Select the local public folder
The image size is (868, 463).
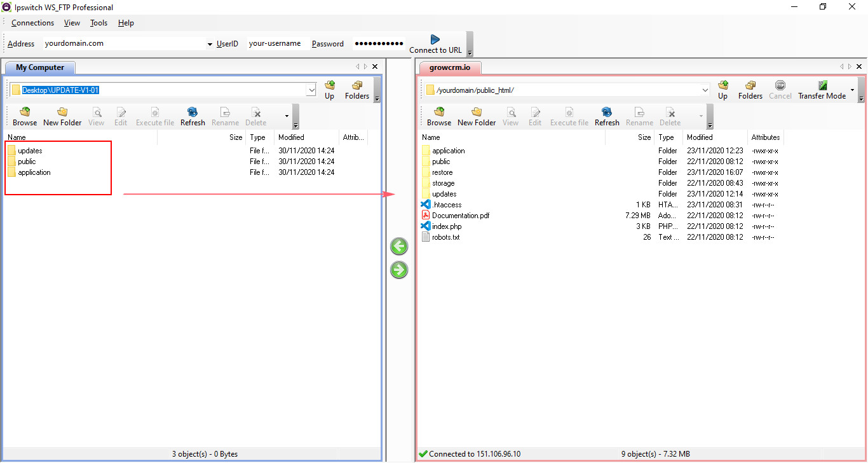tap(22, 162)
